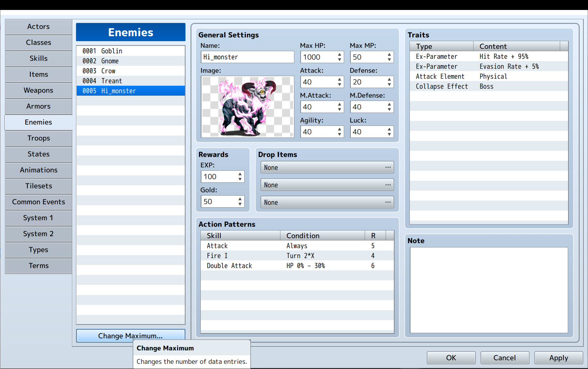
Task: Decrease Gold reward with the spinner arrow
Action: pyautogui.click(x=240, y=204)
